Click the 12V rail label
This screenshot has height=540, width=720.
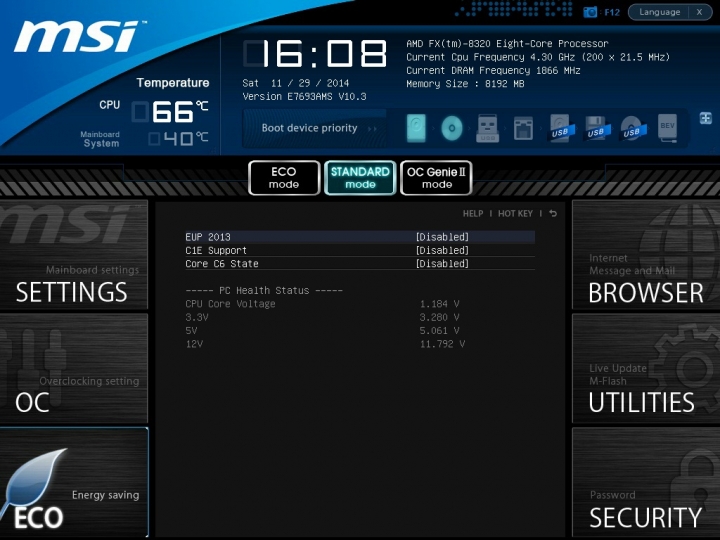[194, 343]
